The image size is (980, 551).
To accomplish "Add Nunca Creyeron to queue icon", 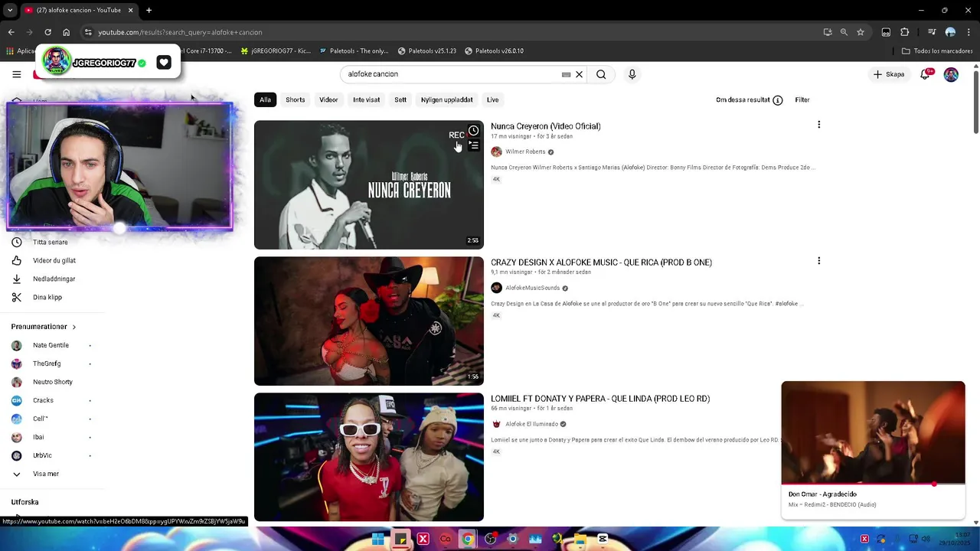I will 473,145.
